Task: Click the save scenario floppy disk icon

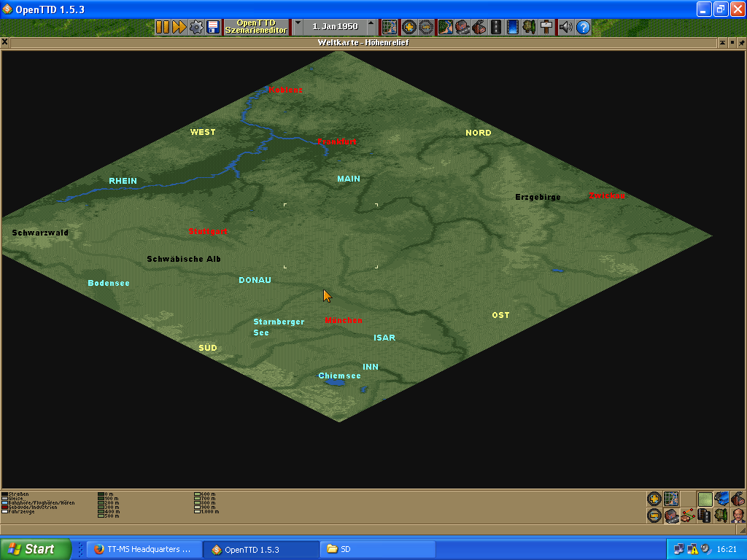Action: (213, 27)
